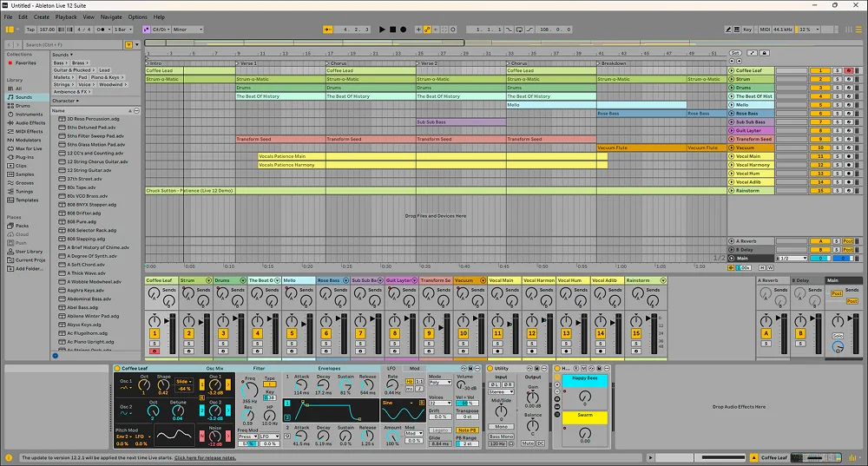The height and width of the screenshot is (466, 868).
Task: Click the Set locator button
Action: [x=735, y=53]
